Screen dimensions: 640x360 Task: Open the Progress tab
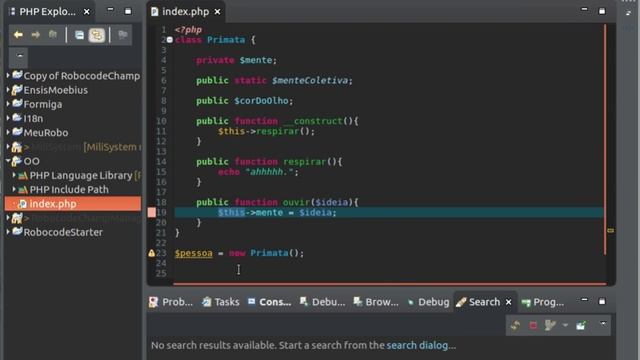(x=543, y=302)
